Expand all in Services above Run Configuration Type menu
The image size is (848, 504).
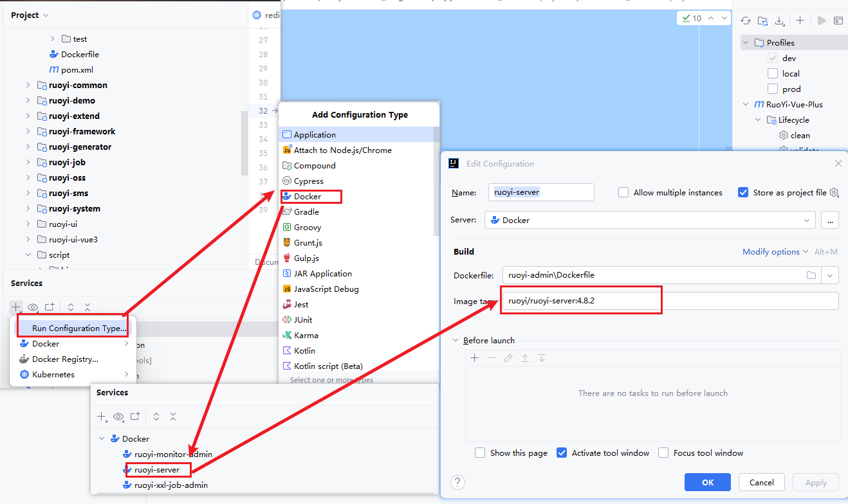[x=71, y=307]
